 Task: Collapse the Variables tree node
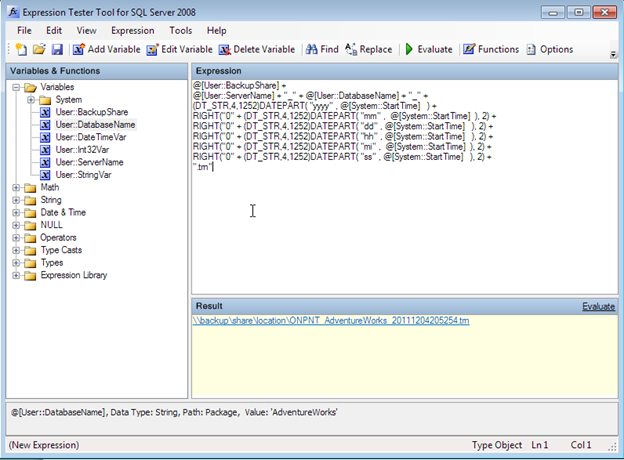point(16,87)
